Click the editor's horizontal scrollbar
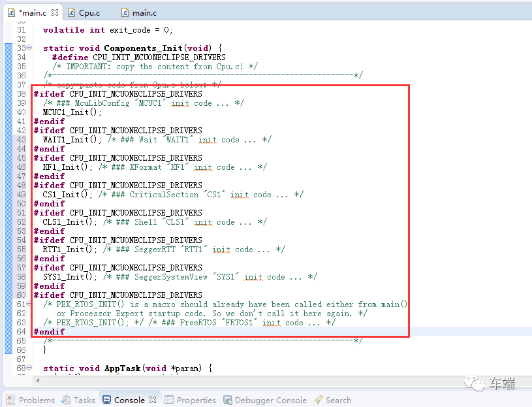The image size is (532, 407). (x=196, y=381)
